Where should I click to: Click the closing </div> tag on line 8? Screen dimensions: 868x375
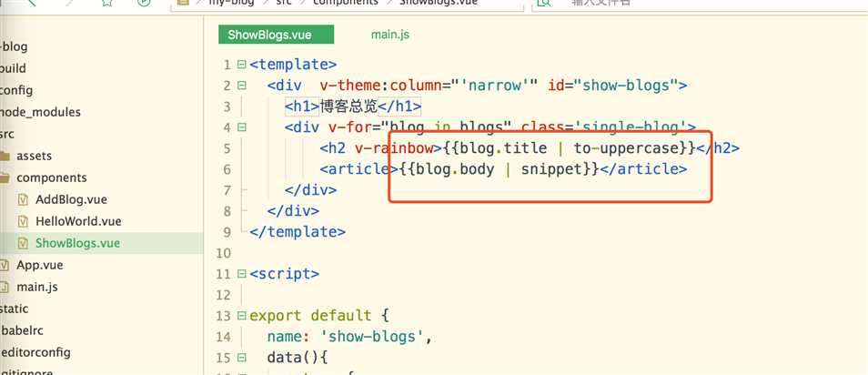tap(293, 211)
